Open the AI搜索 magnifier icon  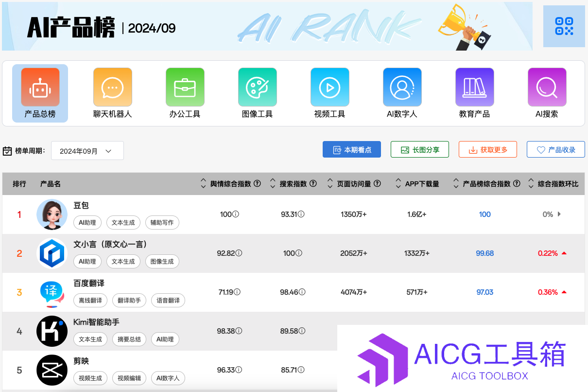click(x=547, y=87)
